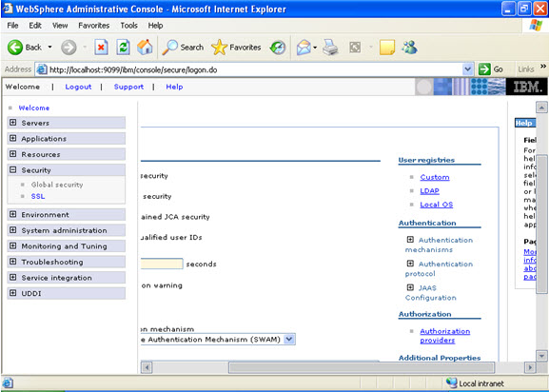Click the horizontal scrollbar left arrow
This screenshot has width=549, height=392.
point(147,367)
